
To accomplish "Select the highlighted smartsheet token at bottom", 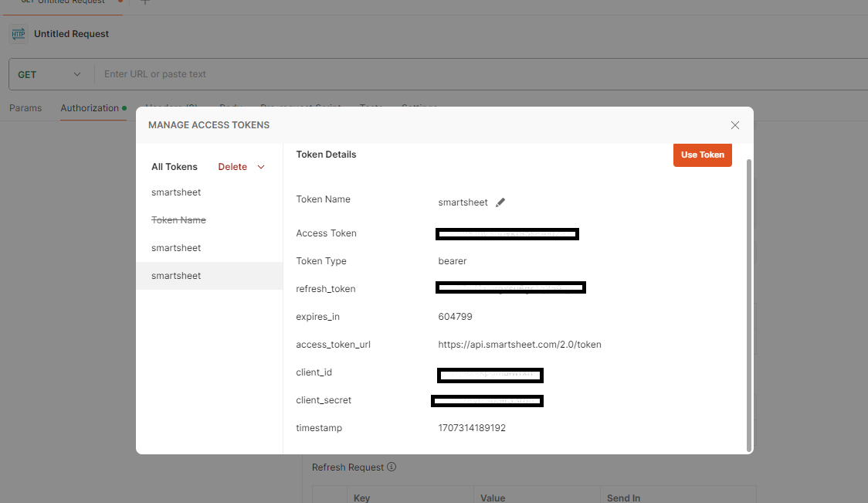I will [209, 275].
